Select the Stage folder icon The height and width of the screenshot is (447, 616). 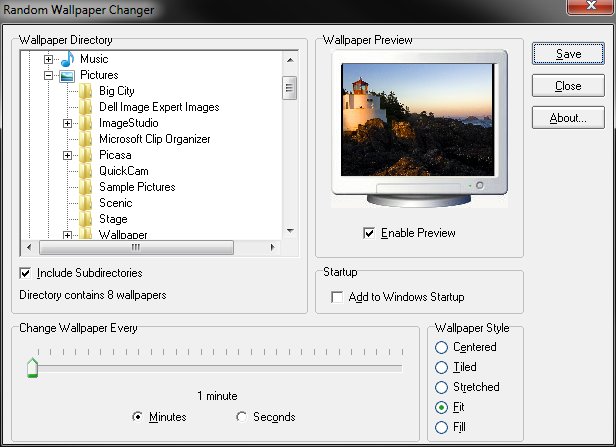[86, 219]
